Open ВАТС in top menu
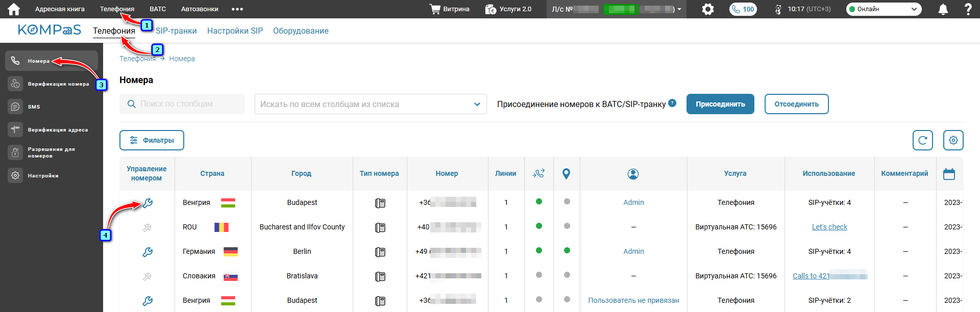The height and width of the screenshot is (312, 980). [158, 9]
